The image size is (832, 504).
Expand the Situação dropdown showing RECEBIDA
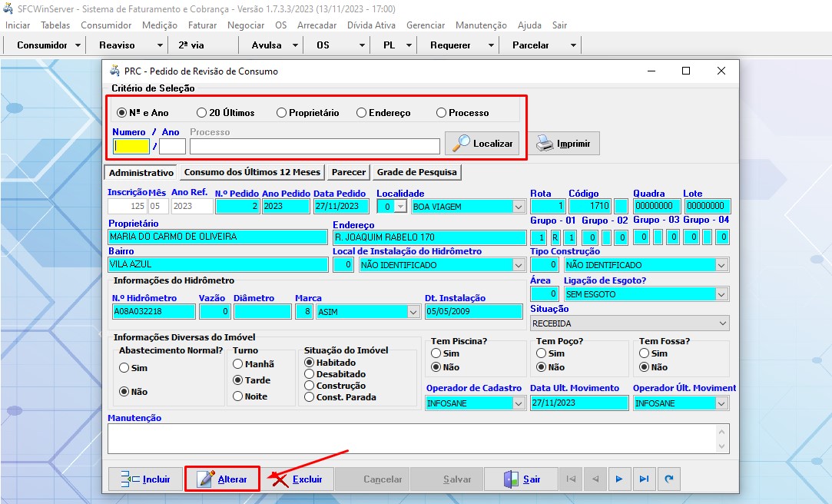721,323
